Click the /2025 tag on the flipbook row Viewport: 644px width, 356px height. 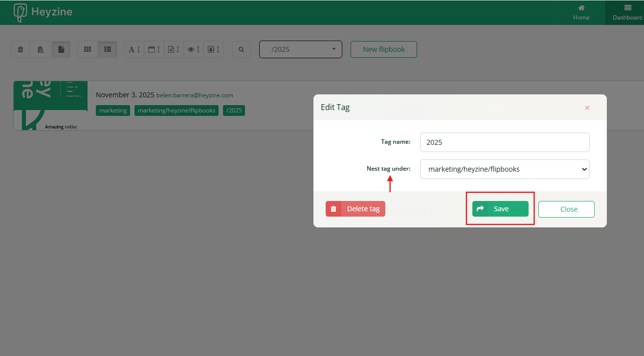pyautogui.click(x=234, y=111)
